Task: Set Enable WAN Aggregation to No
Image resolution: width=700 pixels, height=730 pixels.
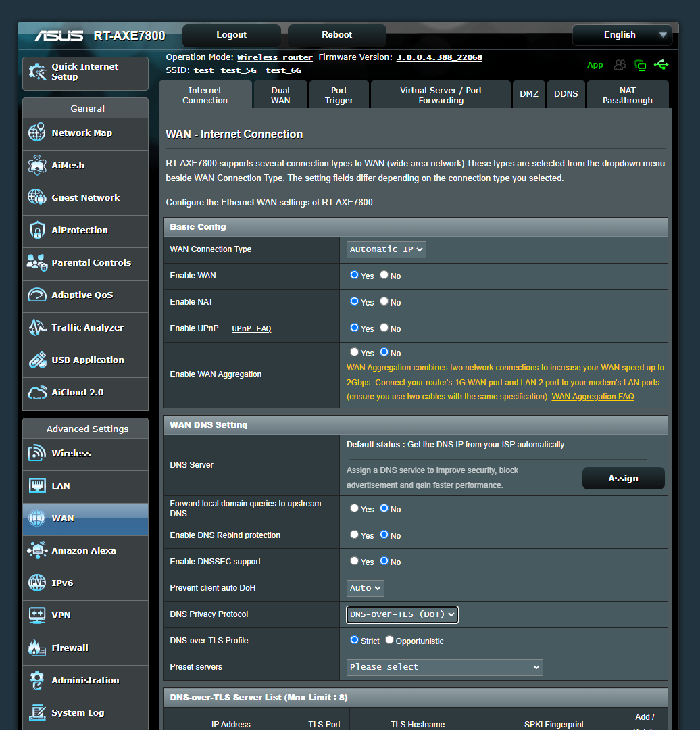Action: [384, 352]
